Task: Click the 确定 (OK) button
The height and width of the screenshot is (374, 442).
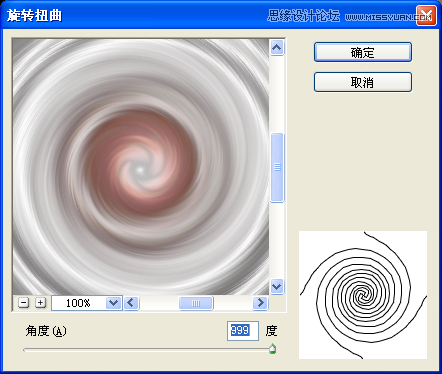Action: [x=363, y=52]
